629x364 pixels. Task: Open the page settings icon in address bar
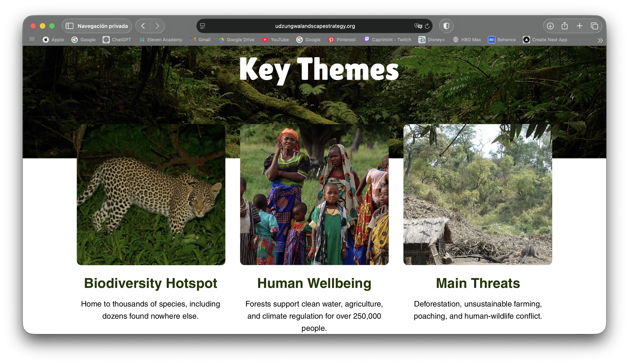tap(203, 26)
